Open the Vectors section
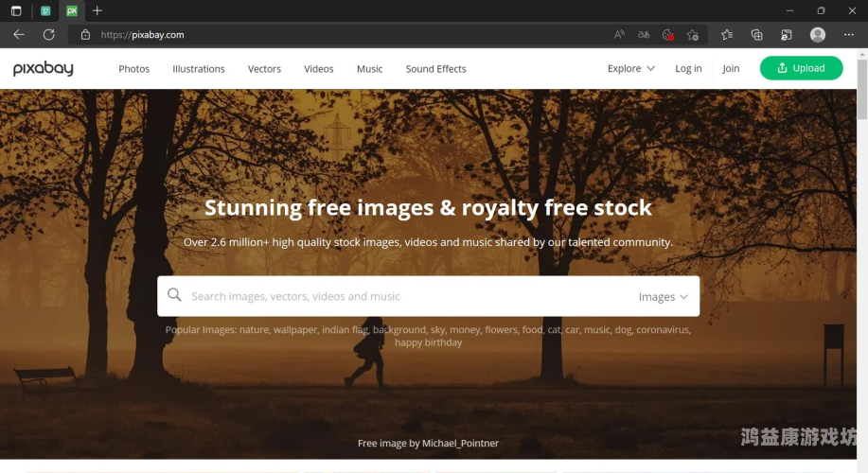 point(264,69)
